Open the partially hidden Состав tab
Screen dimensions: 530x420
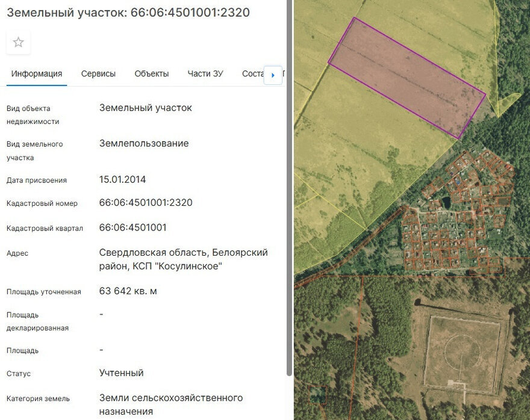click(x=254, y=73)
